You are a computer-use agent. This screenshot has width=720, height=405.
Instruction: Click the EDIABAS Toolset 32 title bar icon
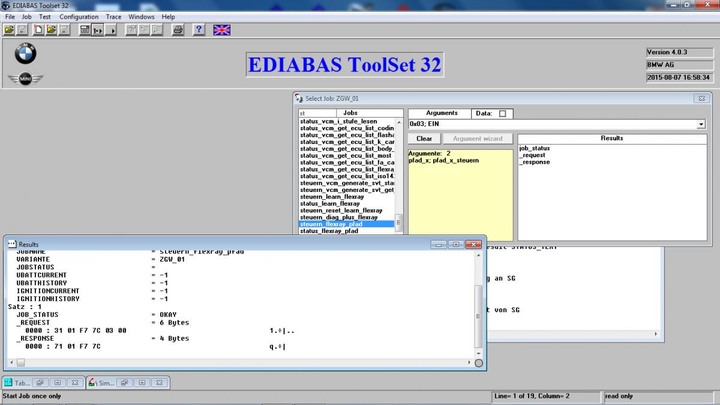tap(6, 6)
